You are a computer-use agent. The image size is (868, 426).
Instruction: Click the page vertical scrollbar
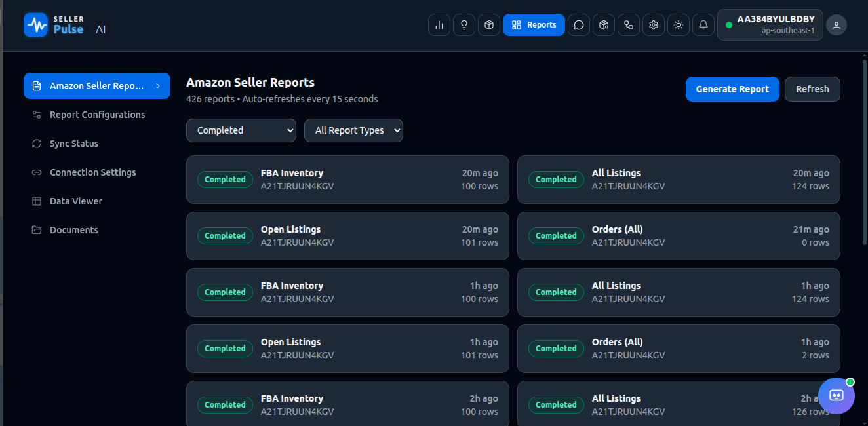pos(865,152)
